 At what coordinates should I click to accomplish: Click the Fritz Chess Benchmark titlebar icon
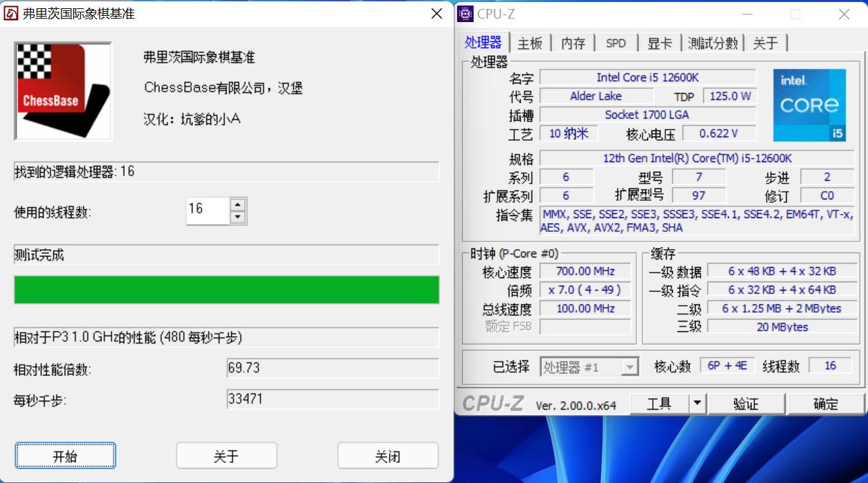(x=10, y=13)
